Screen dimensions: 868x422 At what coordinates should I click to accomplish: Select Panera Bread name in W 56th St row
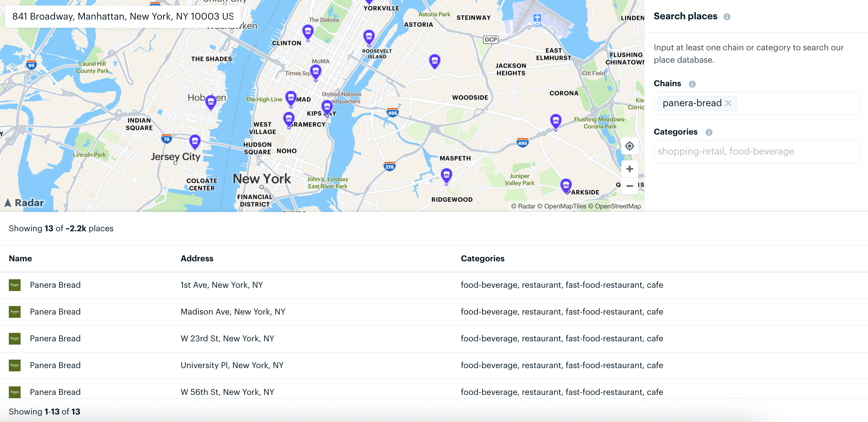click(x=55, y=392)
